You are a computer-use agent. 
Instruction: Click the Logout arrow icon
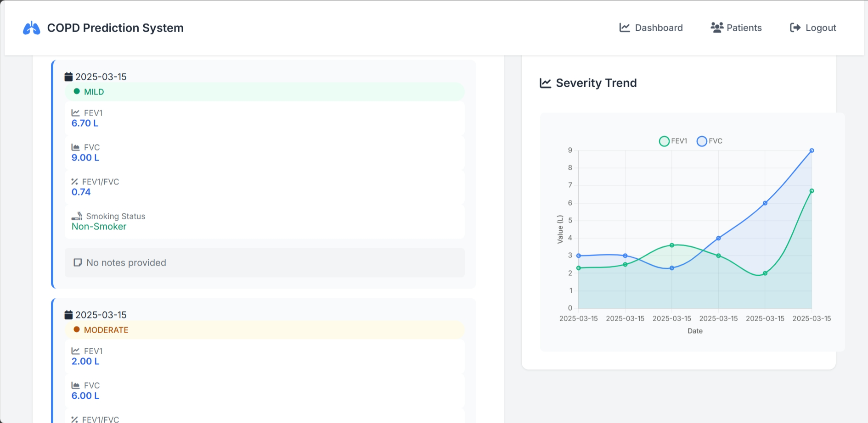795,28
